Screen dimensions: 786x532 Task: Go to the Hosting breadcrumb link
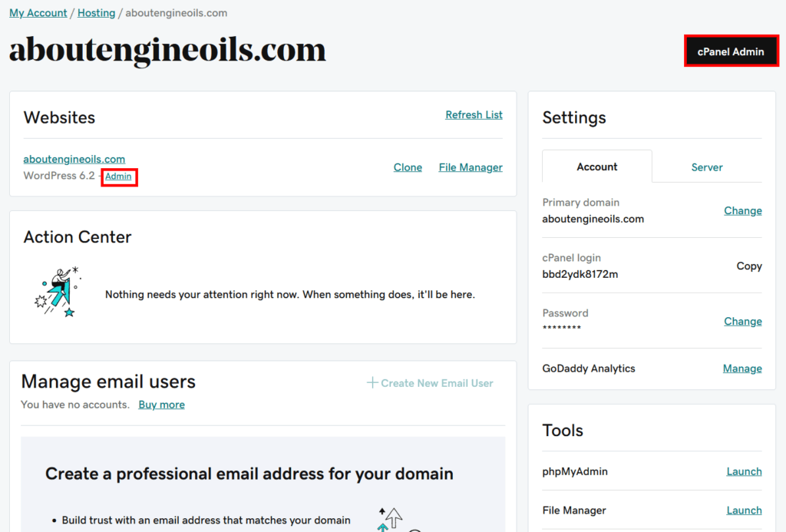(96, 13)
